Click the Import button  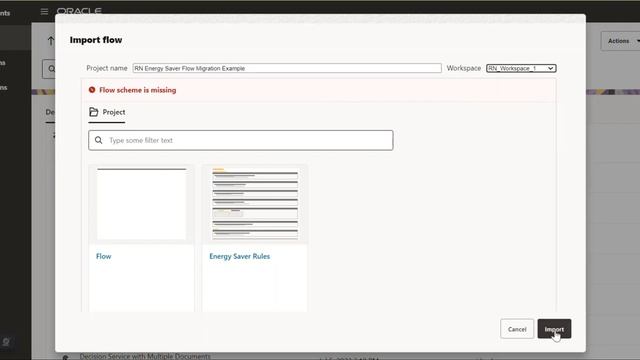point(554,329)
